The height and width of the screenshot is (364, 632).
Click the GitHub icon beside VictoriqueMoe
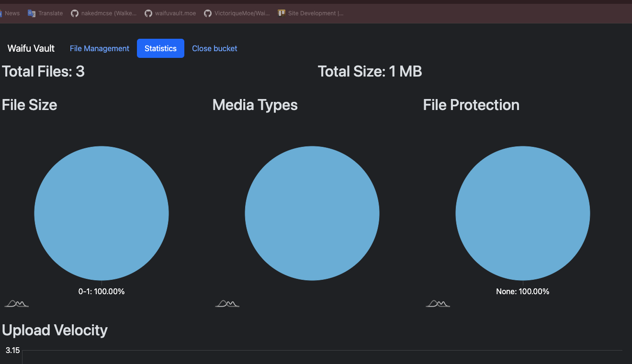[208, 13]
